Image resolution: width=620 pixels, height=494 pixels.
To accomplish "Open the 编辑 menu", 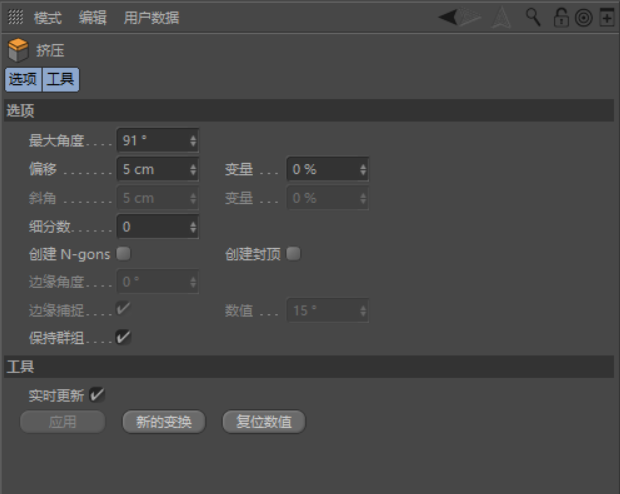I will [93, 18].
